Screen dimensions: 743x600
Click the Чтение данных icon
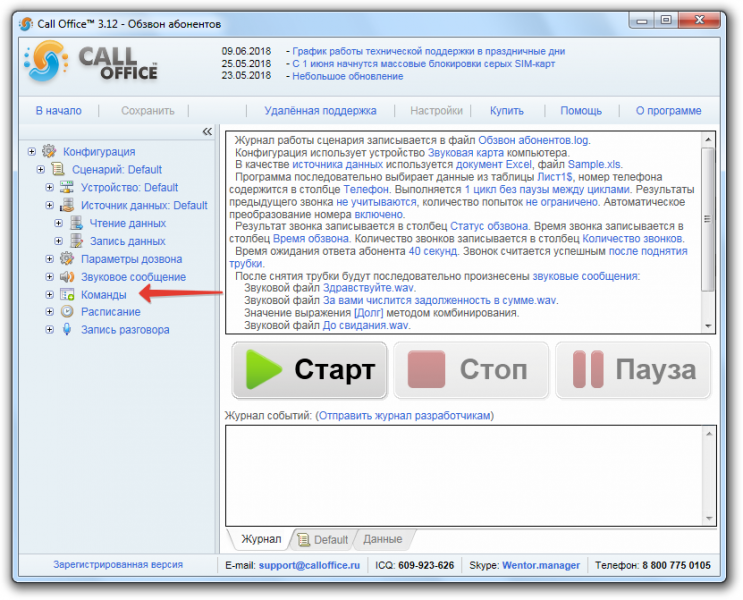76,223
